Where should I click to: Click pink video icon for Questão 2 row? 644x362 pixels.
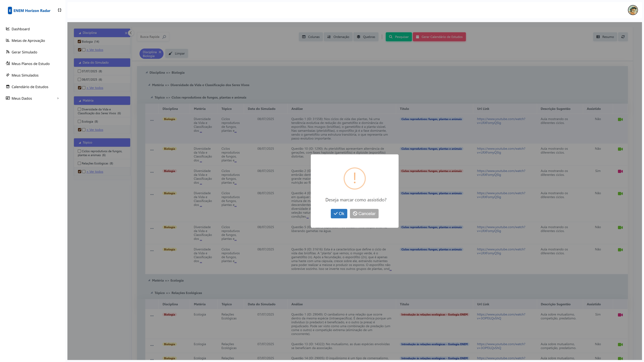[620, 171]
